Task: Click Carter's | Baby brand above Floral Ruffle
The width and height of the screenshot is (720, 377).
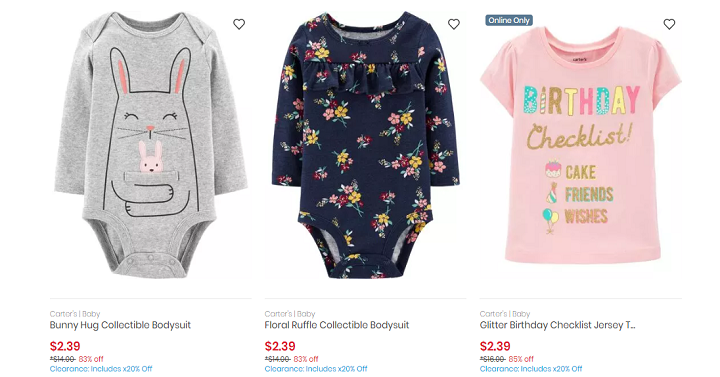Action: (x=290, y=314)
